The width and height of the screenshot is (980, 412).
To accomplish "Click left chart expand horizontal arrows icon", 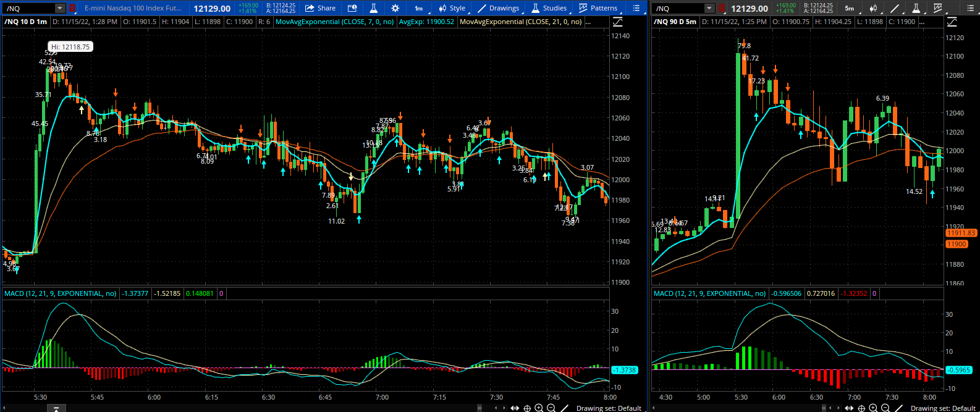I will tap(515, 408).
